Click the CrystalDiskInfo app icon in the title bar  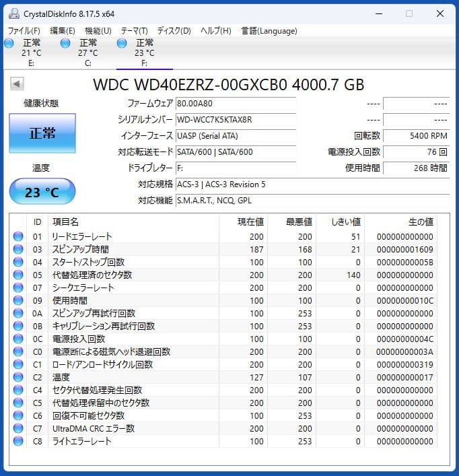point(14,13)
